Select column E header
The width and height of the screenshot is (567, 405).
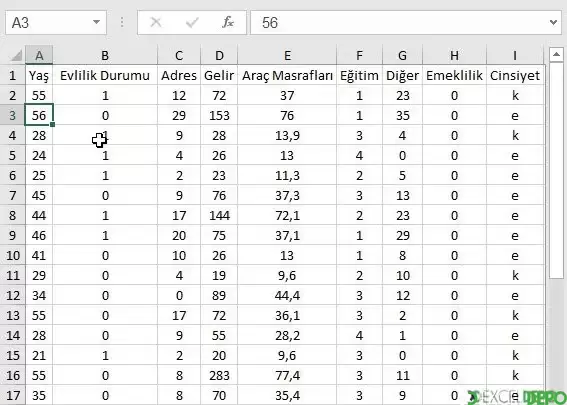(x=287, y=55)
